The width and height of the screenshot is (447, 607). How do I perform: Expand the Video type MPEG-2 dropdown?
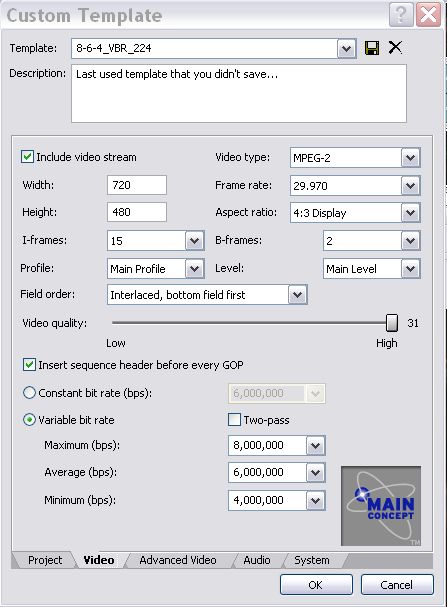tap(410, 158)
